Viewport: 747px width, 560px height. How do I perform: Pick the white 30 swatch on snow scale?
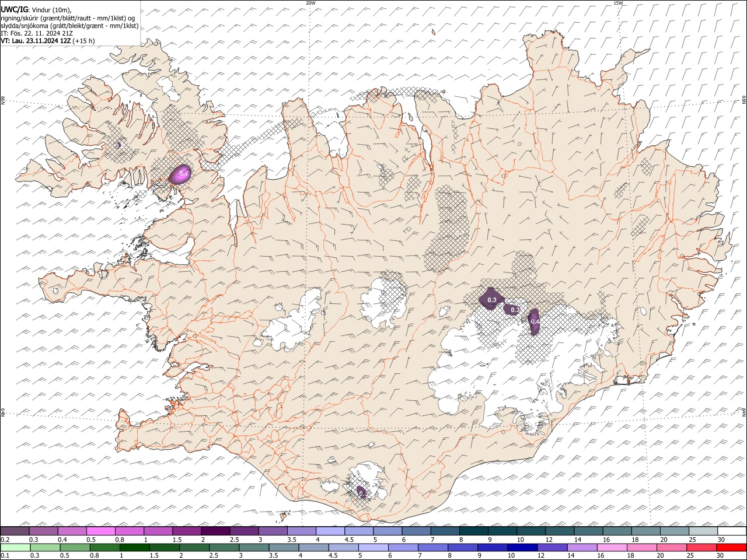(732, 531)
